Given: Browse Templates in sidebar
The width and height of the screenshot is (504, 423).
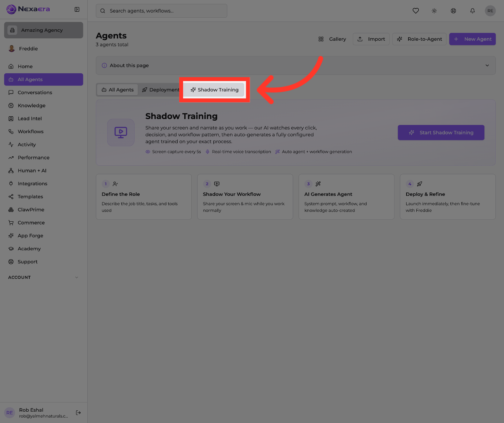Looking at the screenshot, I should click(x=43, y=197).
